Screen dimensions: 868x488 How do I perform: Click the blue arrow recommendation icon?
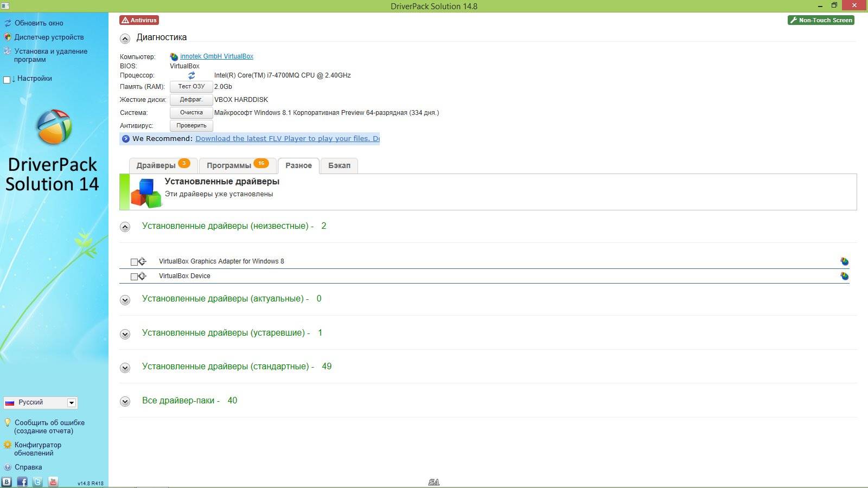[126, 139]
